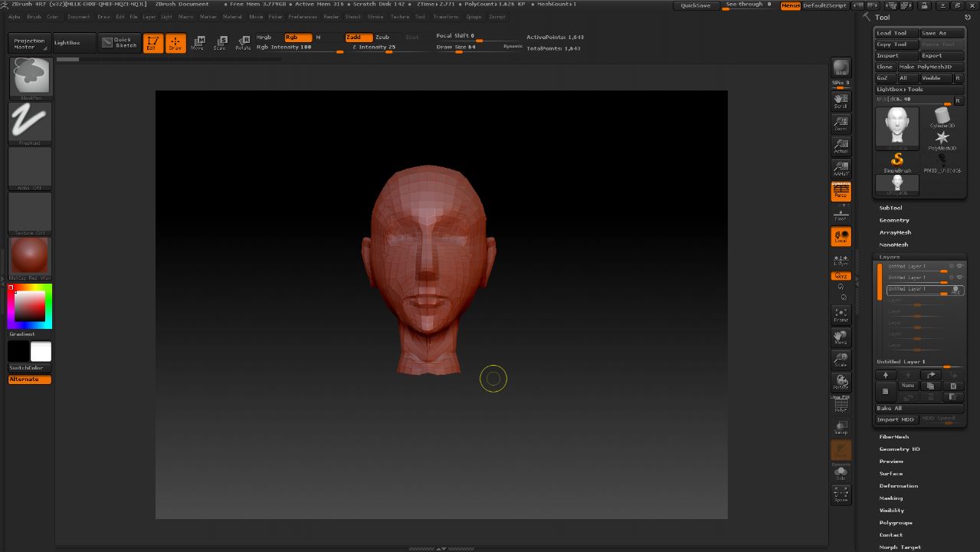Open the Preferences menu
The height and width of the screenshot is (552, 980).
coord(303,16)
